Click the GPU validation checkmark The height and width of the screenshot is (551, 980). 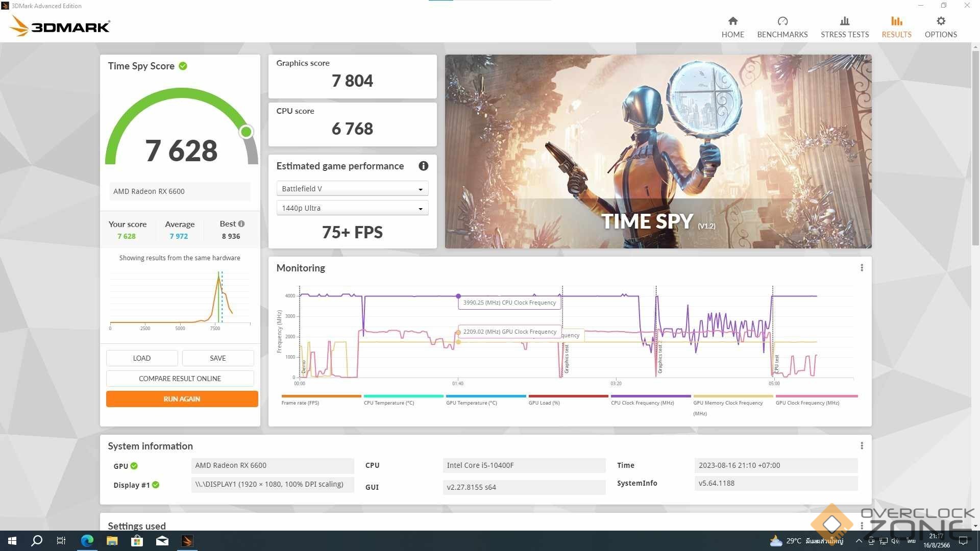[x=134, y=466]
